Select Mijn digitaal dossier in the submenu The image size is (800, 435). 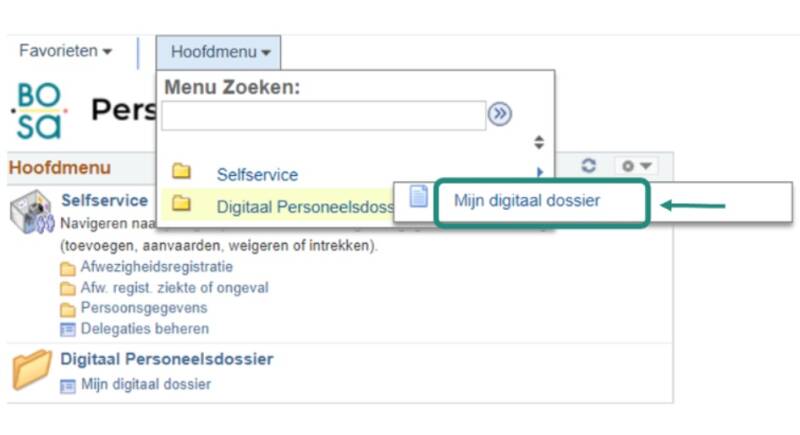click(527, 201)
